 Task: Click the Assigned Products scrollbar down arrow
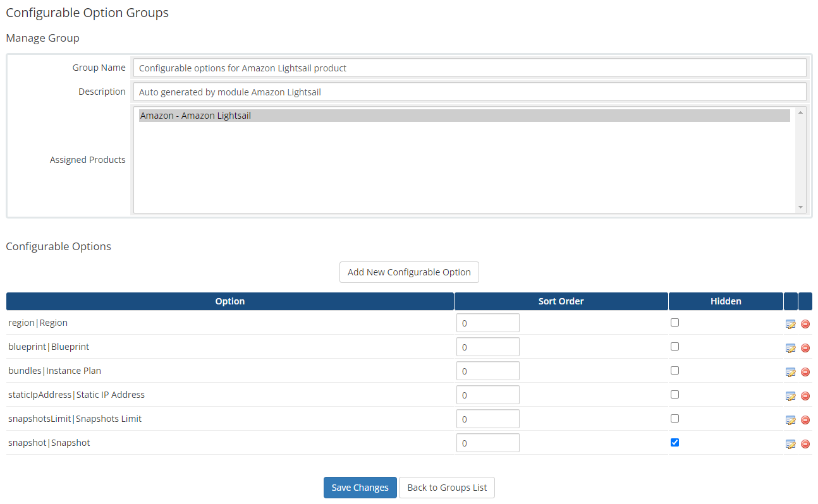[x=801, y=207]
